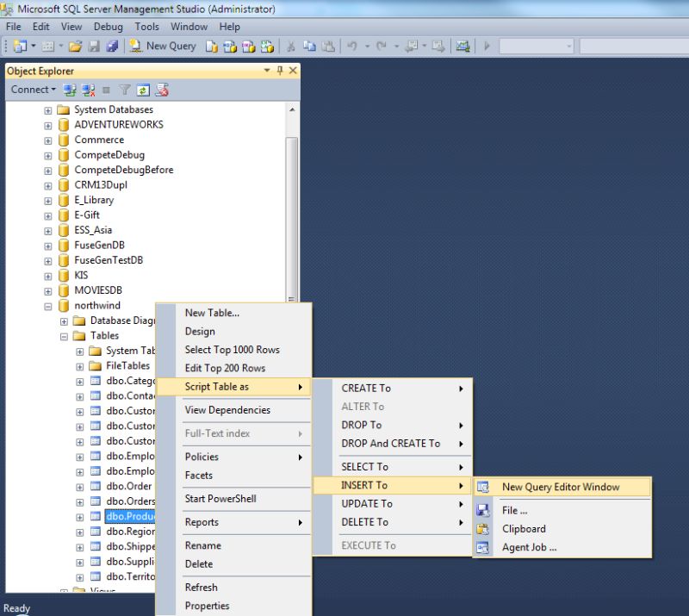Image resolution: width=689 pixels, height=616 pixels.
Task: Auto-hide the Object Explorer panel via pin icon
Action: [x=280, y=70]
